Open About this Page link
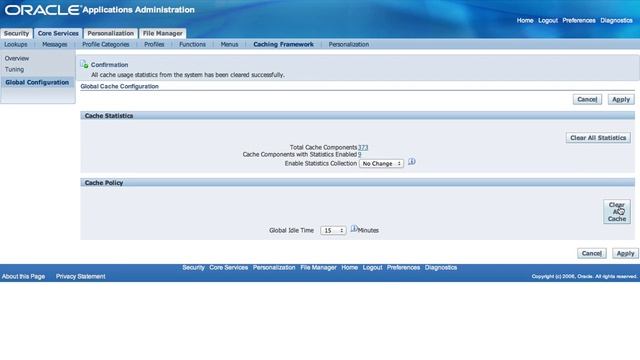 tap(23, 276)
